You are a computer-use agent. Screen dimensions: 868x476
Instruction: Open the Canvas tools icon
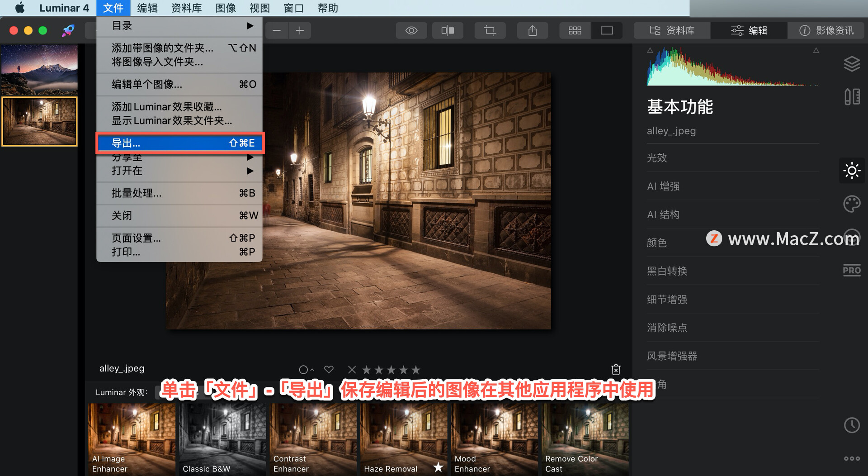tap(852, 96)
